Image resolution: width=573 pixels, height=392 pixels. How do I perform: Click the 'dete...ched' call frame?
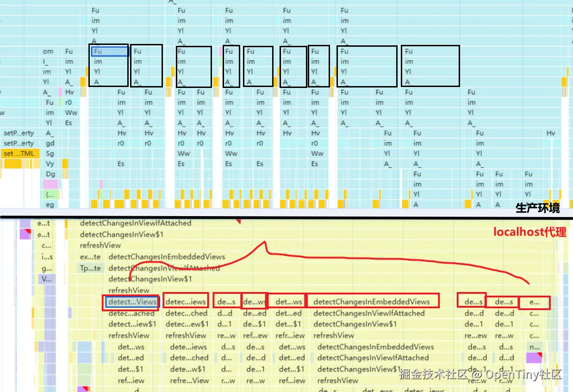(189, 358)
